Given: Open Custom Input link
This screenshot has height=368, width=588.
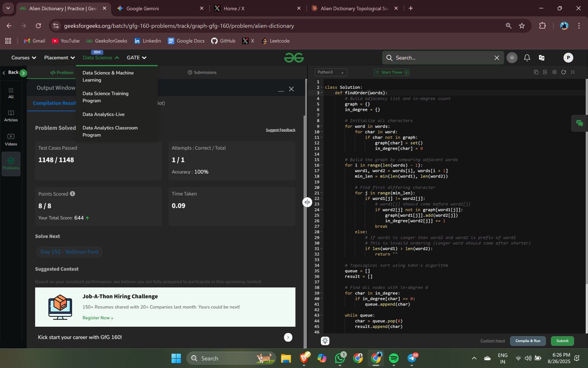Looking at the screenshot, I should click(492, 341).
